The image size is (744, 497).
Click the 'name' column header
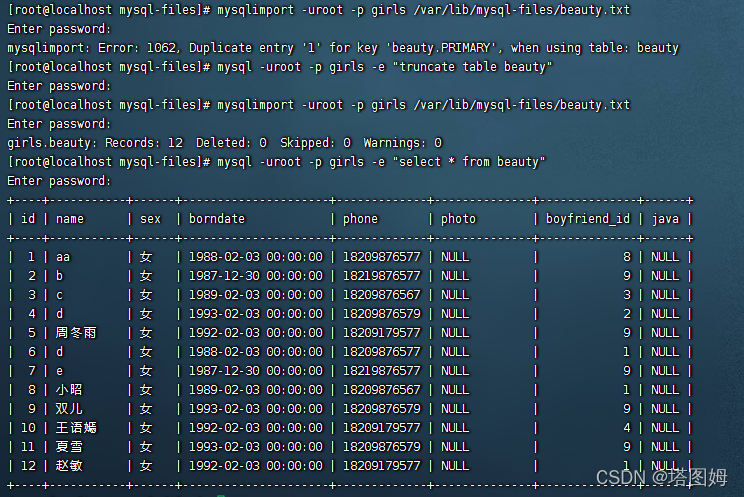[70, 219]
